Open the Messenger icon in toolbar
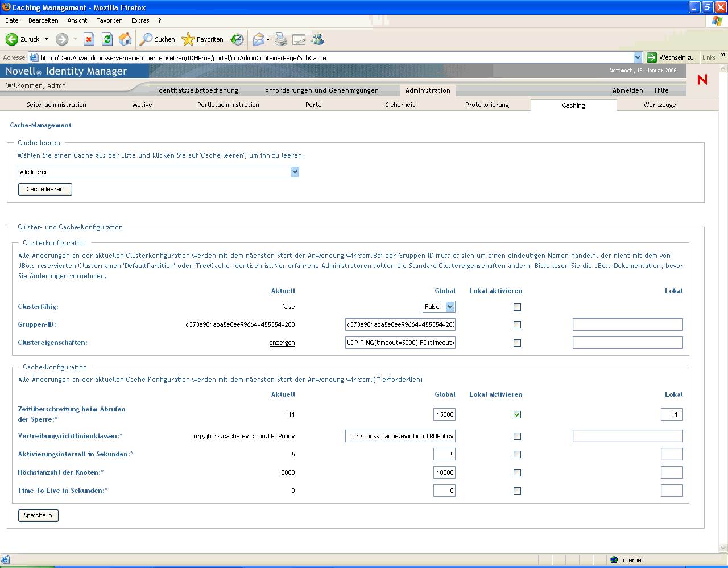 (x=317, y=39)
